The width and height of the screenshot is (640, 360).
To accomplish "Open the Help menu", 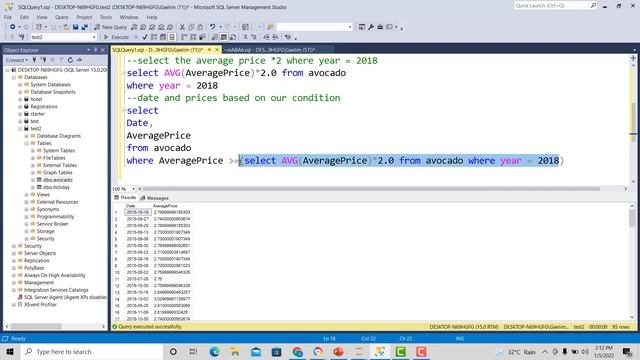I will pyautogui.click(x=151, y=17).
